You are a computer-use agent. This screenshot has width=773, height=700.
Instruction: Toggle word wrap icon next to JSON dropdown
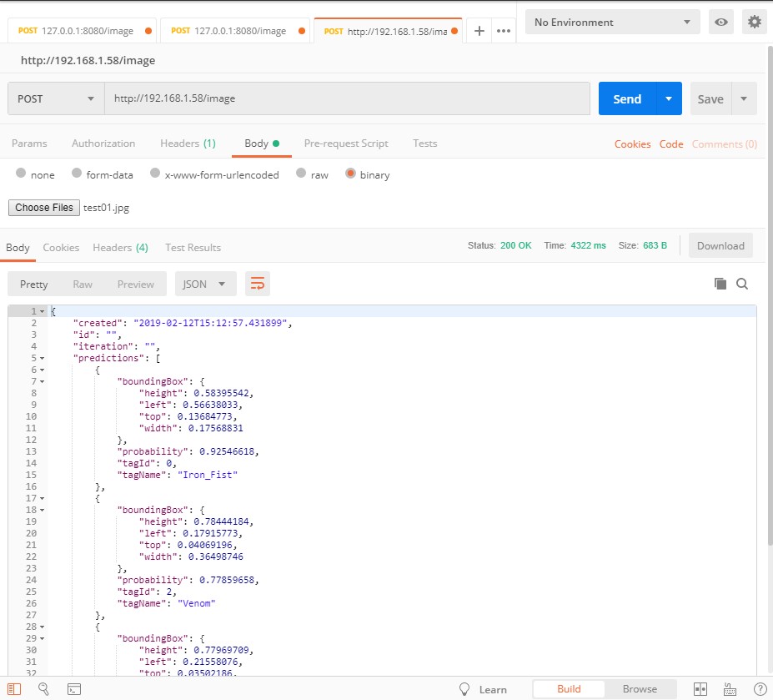pyautogui.click(x=257, y=284)
